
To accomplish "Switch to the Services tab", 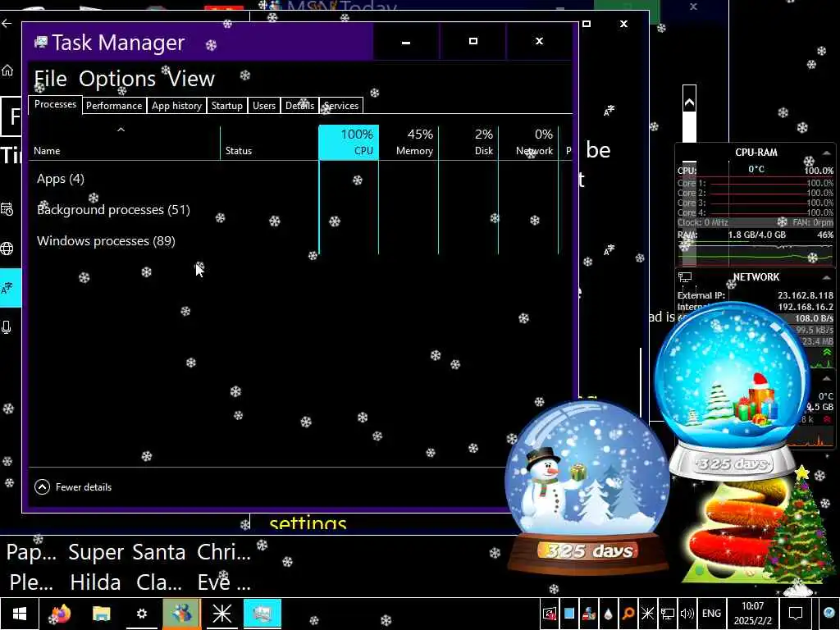I will (x=341, y=106).
